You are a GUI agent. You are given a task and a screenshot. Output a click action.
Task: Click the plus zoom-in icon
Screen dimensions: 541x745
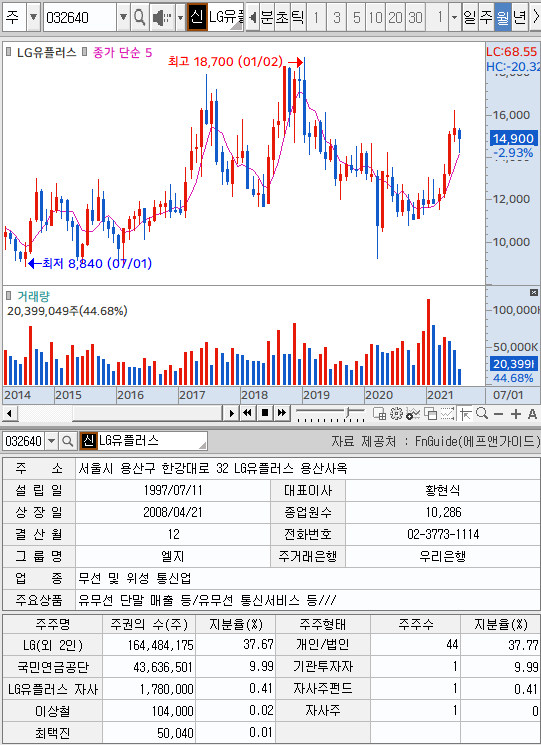(516, 414)
